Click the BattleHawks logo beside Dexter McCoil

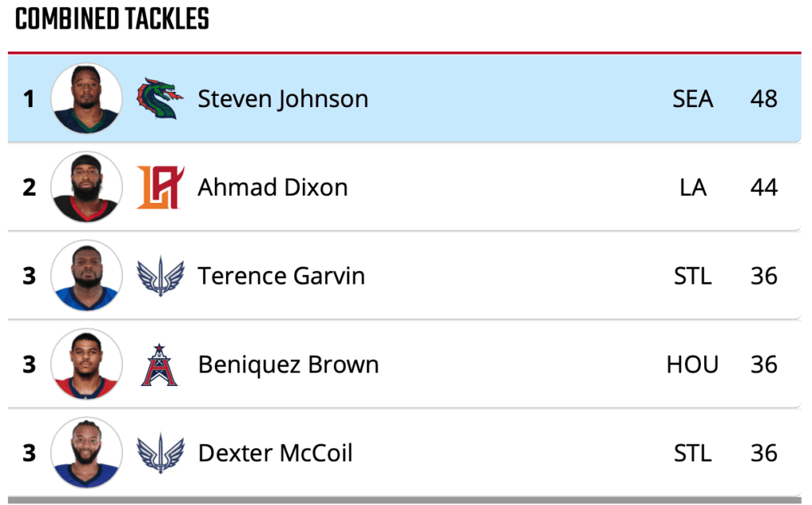click(159, 453)
